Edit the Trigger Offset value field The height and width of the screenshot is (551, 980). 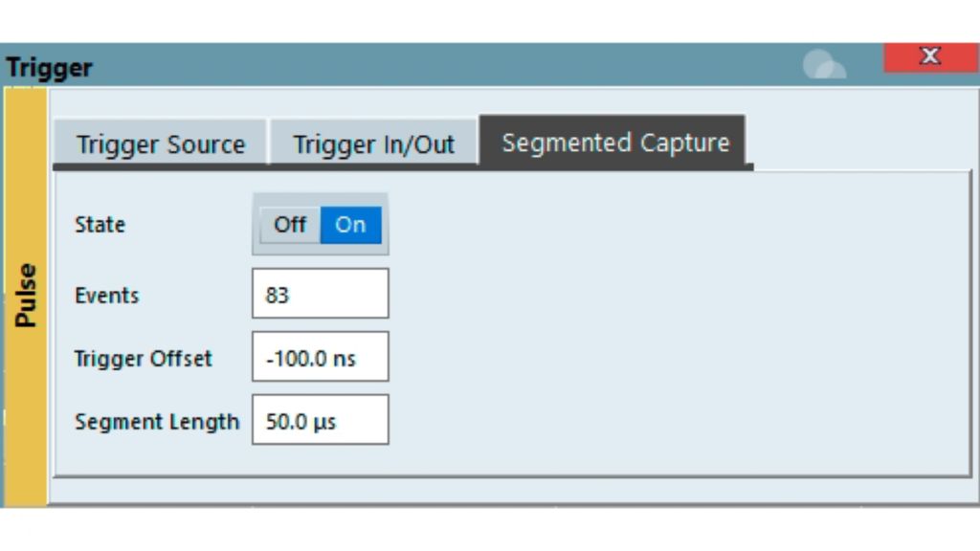321,358
